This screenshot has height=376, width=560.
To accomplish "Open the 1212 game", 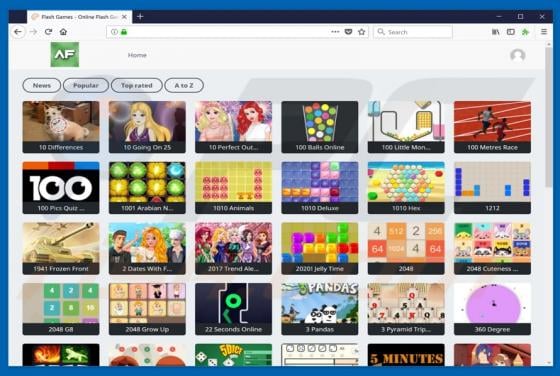I will coord(492,187).
